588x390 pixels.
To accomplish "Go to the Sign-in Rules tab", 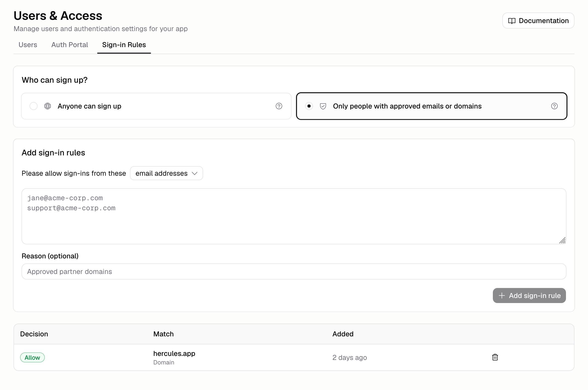I will [x=124, y=45].
